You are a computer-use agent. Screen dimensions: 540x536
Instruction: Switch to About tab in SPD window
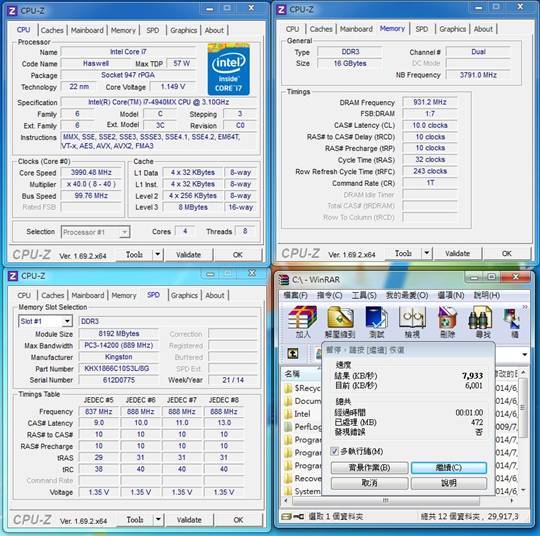pos(215,296)
